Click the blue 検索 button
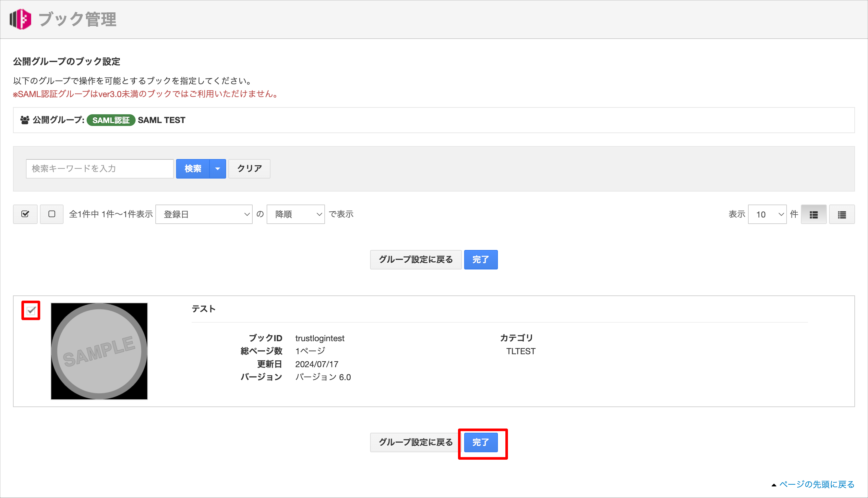This screenshot has width=868, height=498. [x=193, y=168]
